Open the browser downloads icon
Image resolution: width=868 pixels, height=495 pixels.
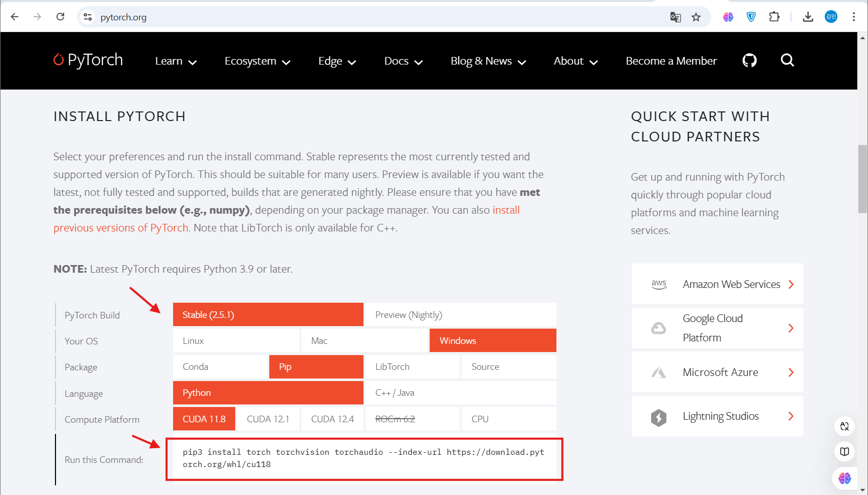tap(808, 17)
